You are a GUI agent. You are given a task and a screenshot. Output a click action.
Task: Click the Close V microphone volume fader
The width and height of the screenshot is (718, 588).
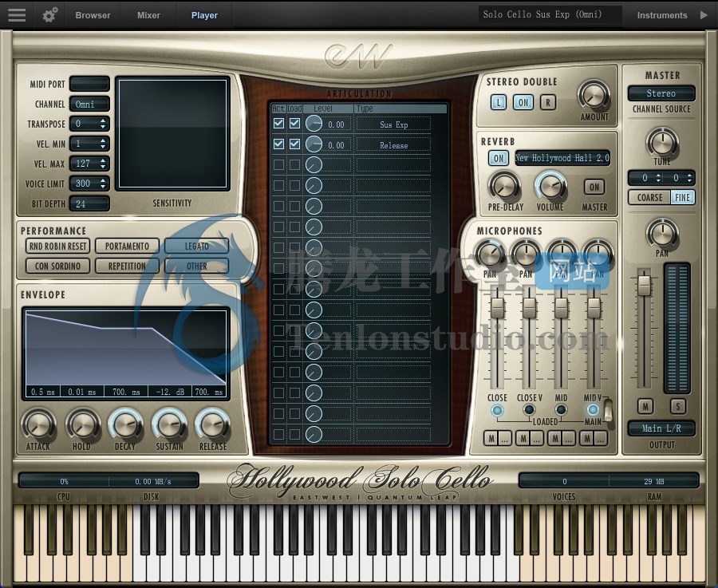click(530, 307)
